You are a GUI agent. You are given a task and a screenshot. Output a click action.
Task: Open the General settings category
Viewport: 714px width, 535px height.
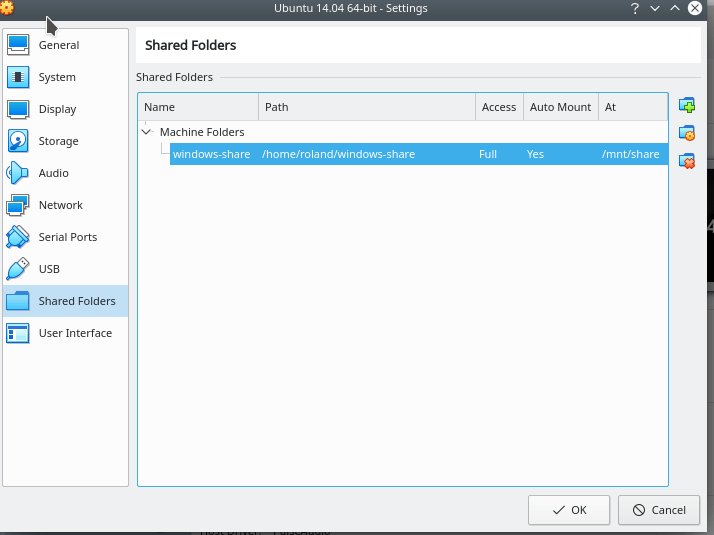pos(58,45)
